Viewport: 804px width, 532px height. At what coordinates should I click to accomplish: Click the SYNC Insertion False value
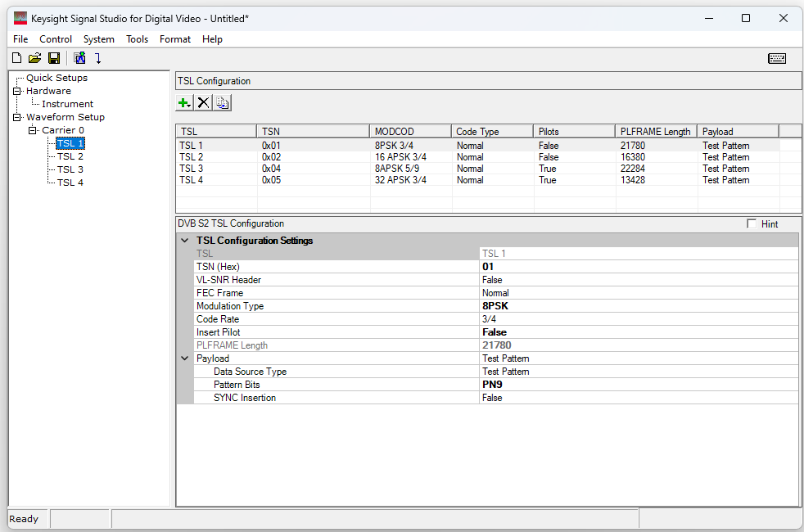point(639,398)
